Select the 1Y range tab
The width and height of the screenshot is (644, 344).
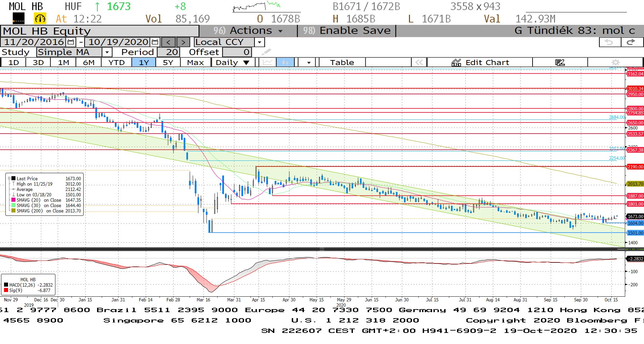(144, 62)
